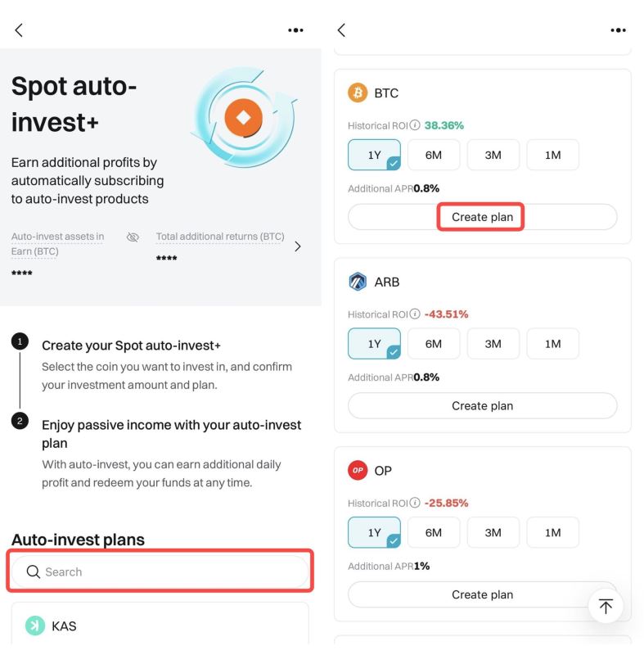
Task: Open the left screen's three-dot menu
Action: pos(295,29)
